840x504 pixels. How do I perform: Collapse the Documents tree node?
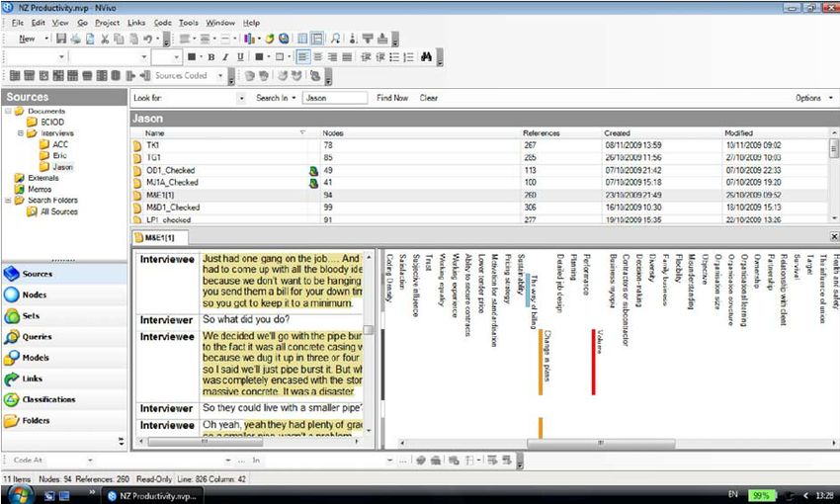[8, 111]
